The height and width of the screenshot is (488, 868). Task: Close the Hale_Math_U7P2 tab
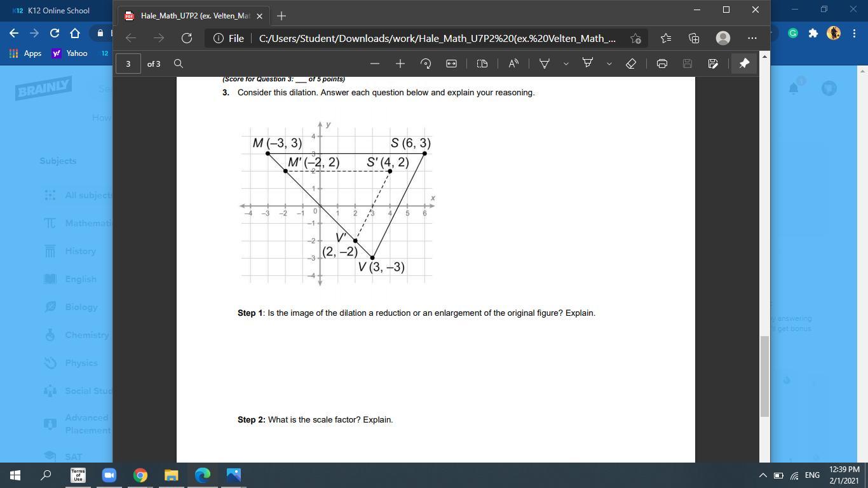coord(259,16)
